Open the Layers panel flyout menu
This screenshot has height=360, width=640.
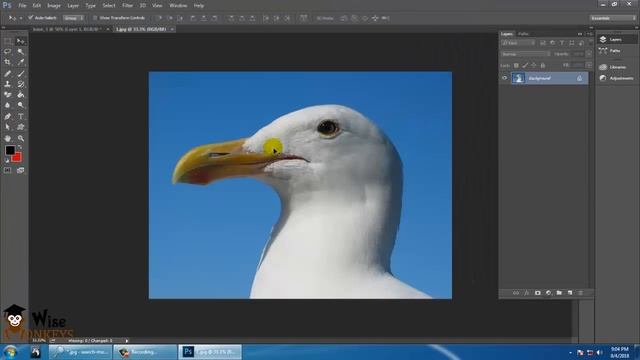click(589, 34)
